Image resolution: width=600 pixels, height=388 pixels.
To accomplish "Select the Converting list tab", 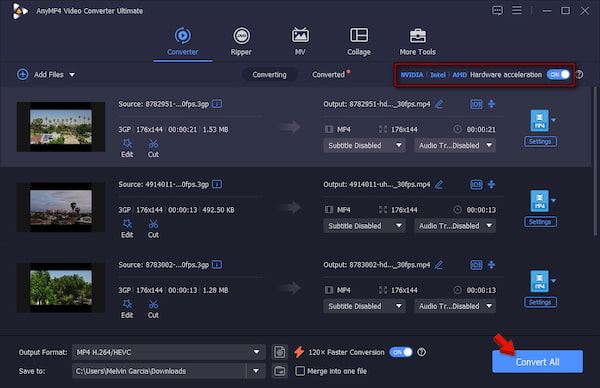I will (x=269, y=75).
